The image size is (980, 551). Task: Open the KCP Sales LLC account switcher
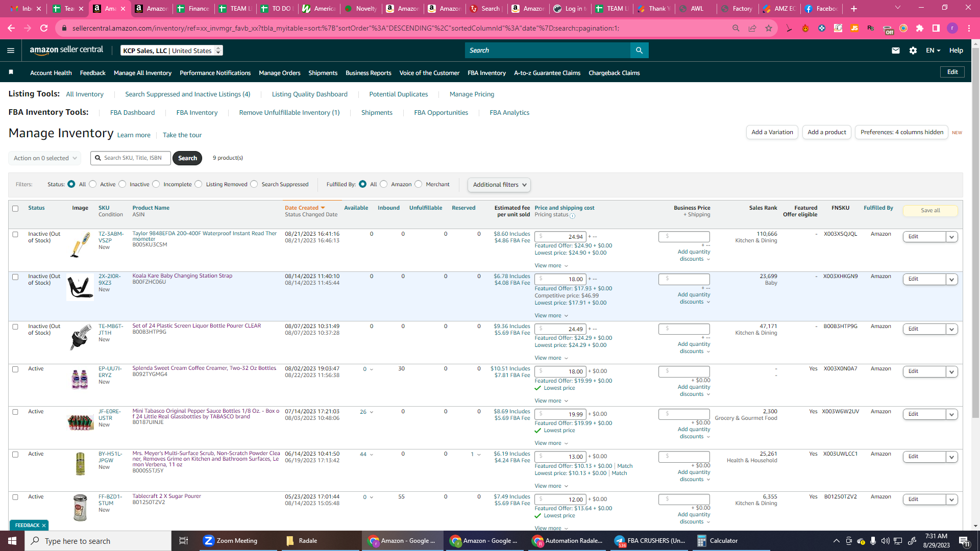coord(171,51)
